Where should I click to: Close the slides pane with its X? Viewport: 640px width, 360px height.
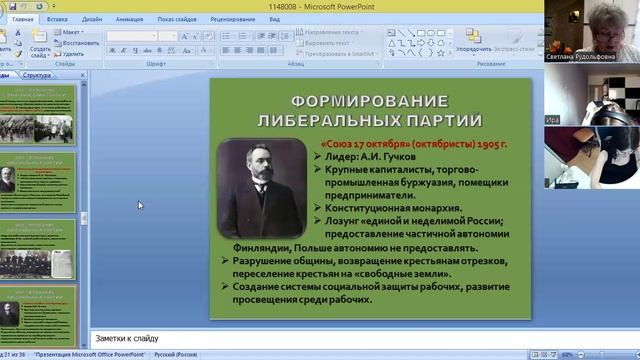[x=82, y=75]
